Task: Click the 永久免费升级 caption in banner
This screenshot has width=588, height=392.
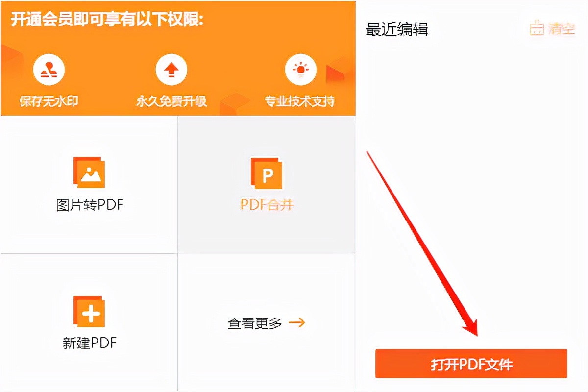Action: (x=171, y=101)
